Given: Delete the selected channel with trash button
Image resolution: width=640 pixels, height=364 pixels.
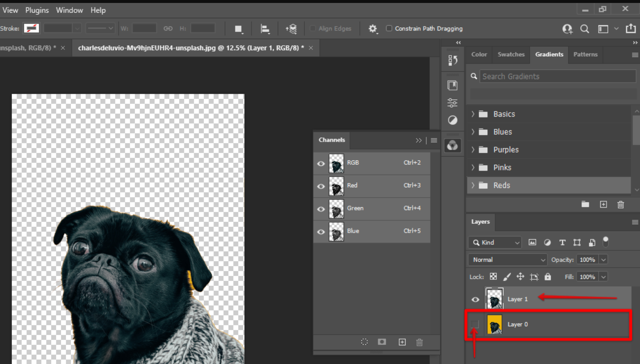Looking at the screenshot, I should (419, 342).
